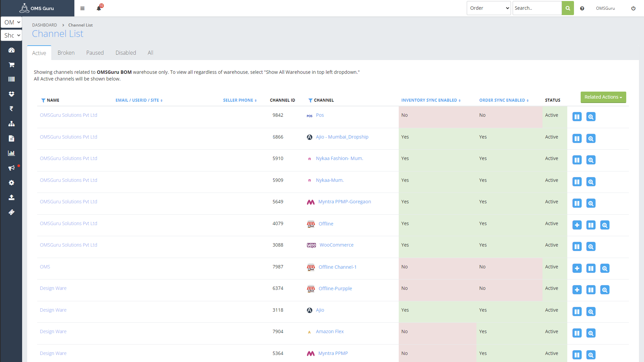Open the Myntra PPMP-Goregaon channel link
The image size is (644, 362).
pyautogui.click(x=344, y=202)
